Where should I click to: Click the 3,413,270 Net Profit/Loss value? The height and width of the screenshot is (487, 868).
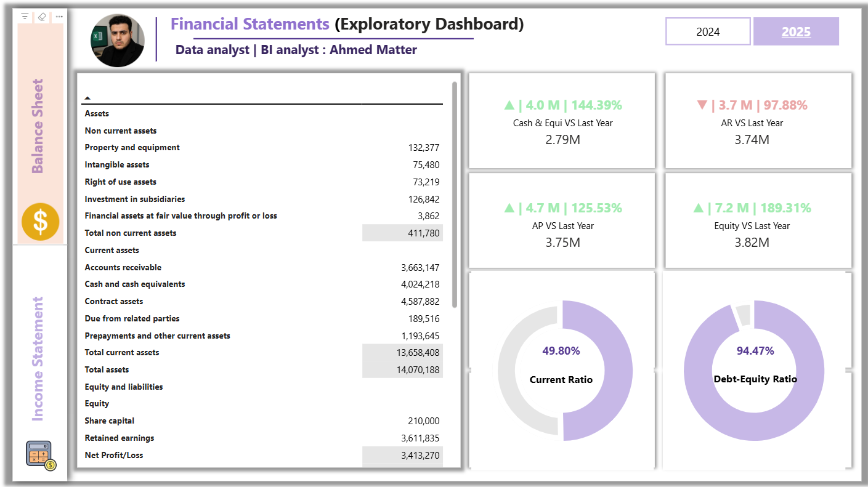(x=420, y=456)
